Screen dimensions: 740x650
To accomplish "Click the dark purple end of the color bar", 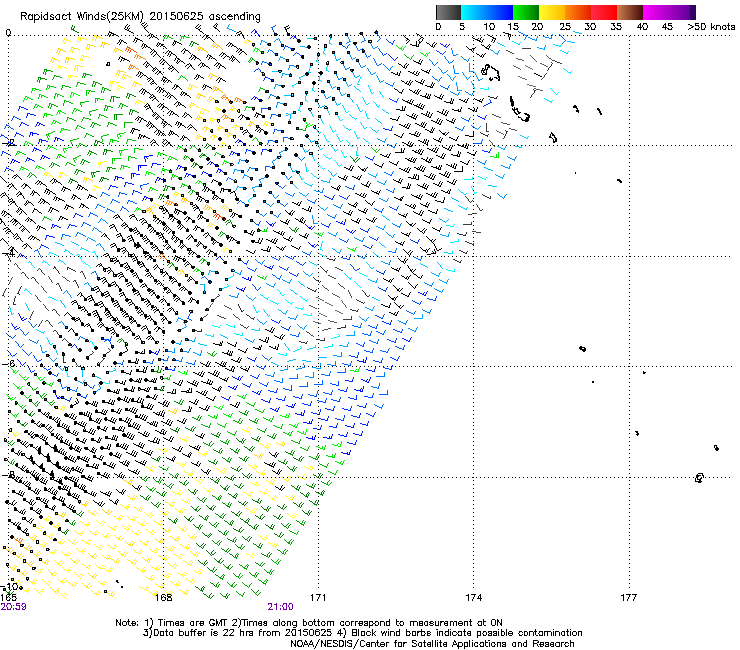I will point(692,12).
